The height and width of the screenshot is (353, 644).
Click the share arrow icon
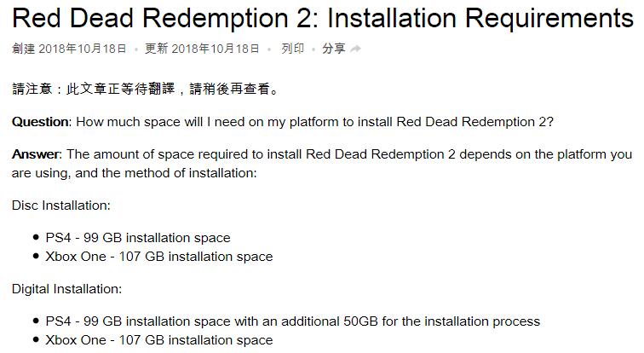coord(356,49)
